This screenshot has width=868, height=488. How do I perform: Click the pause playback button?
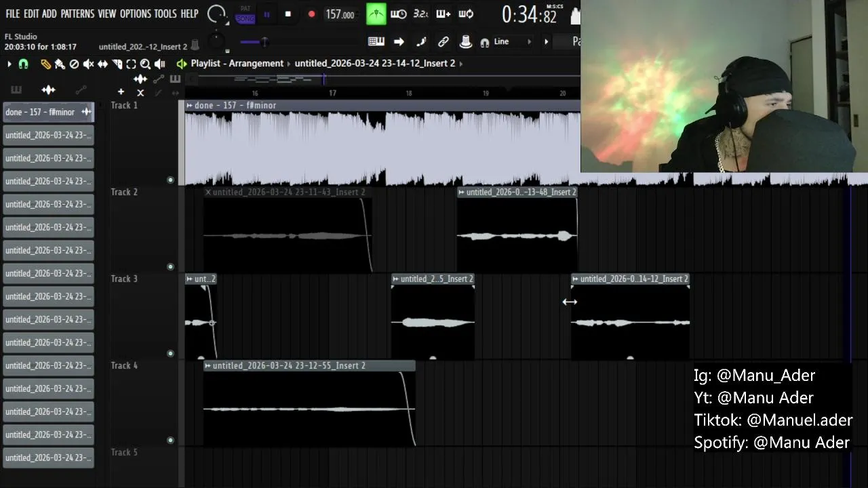267,14
